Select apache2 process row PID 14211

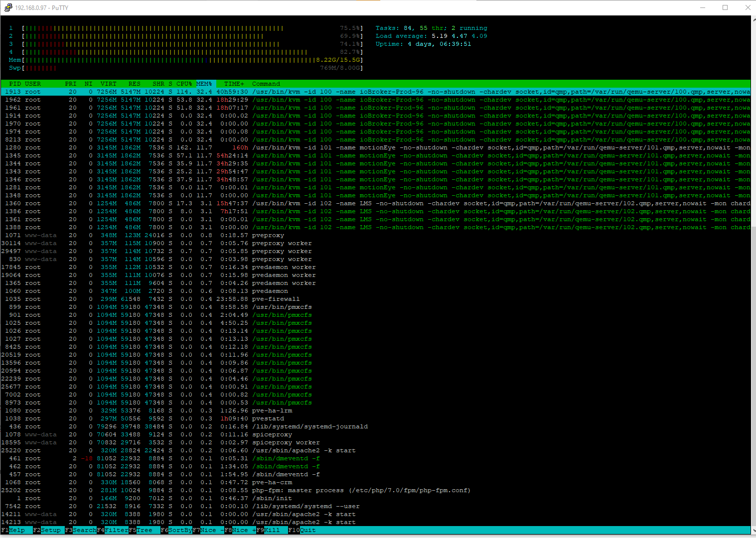pyautogui.click(x=376, y=514)
